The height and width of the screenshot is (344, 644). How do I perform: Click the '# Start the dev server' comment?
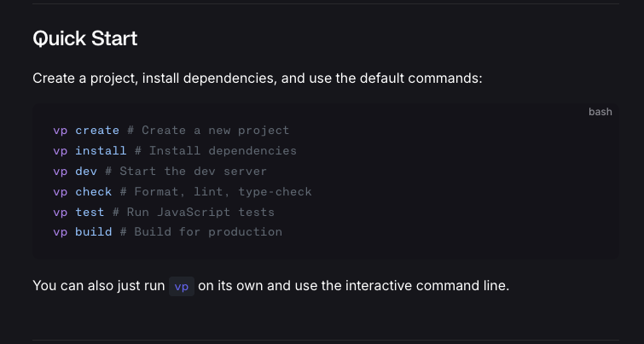coord(186,172)
